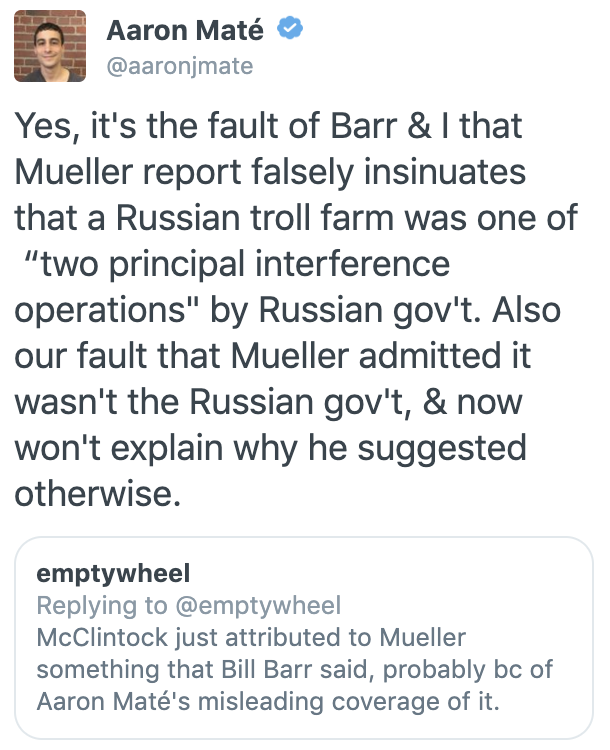
Task: Select the line "wasn't the Russian gov't, & now"
Action: point(268,402)
